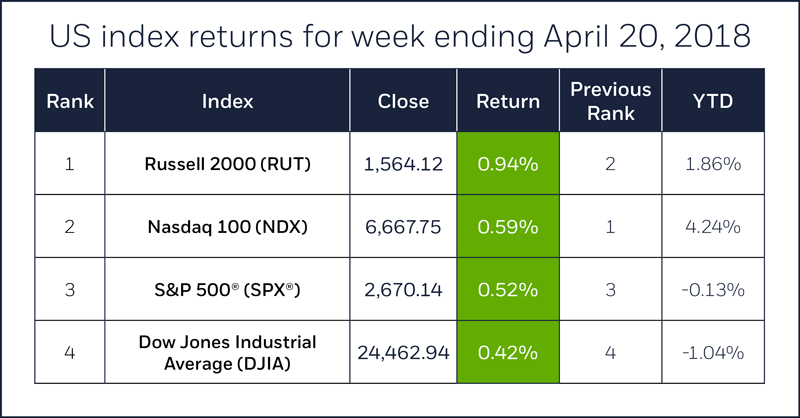Select the 24,462.94 close value
The image size is (800, 418).
click(x=403, y=352)
